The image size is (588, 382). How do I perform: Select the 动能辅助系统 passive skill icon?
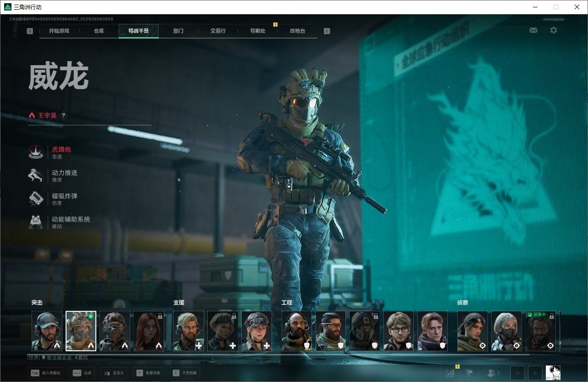point(35,222)
